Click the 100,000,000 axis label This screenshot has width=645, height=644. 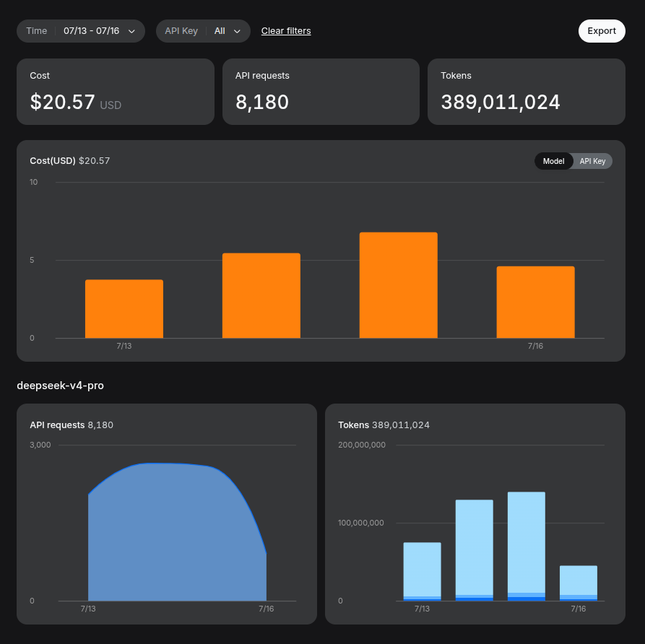361,523
